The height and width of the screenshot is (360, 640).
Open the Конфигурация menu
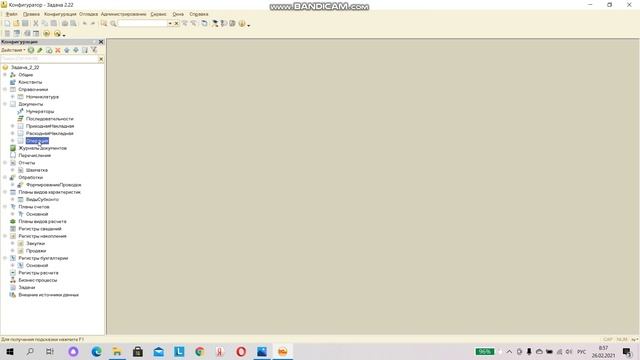pyautogui.click(x=60, y=14)
